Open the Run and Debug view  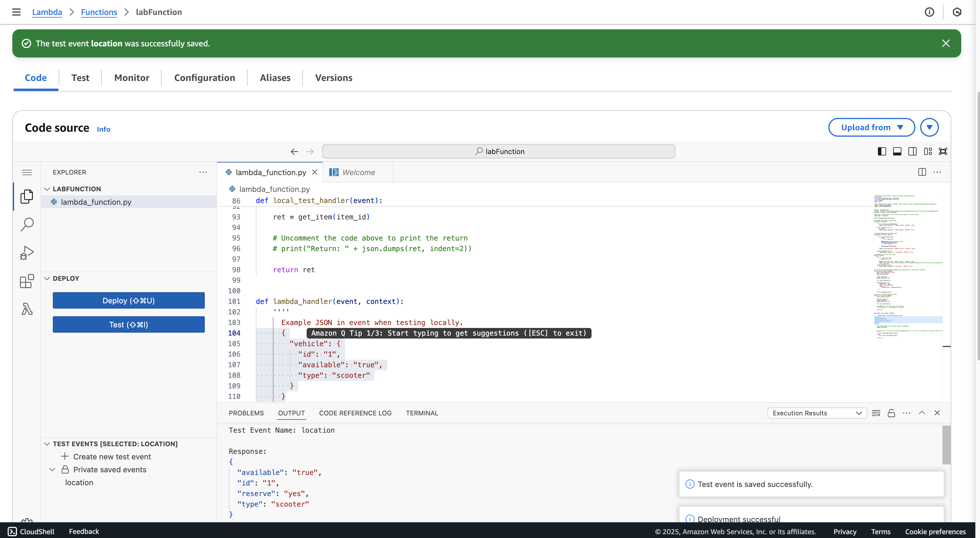pyautogui.click(x=27, y=253)
